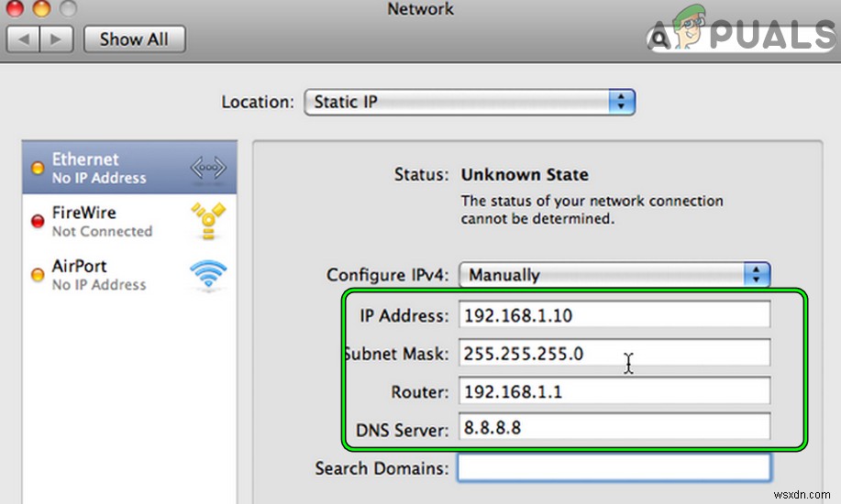Select the Router address field
The width and height of the screenshot is (841, 504).
614,391
